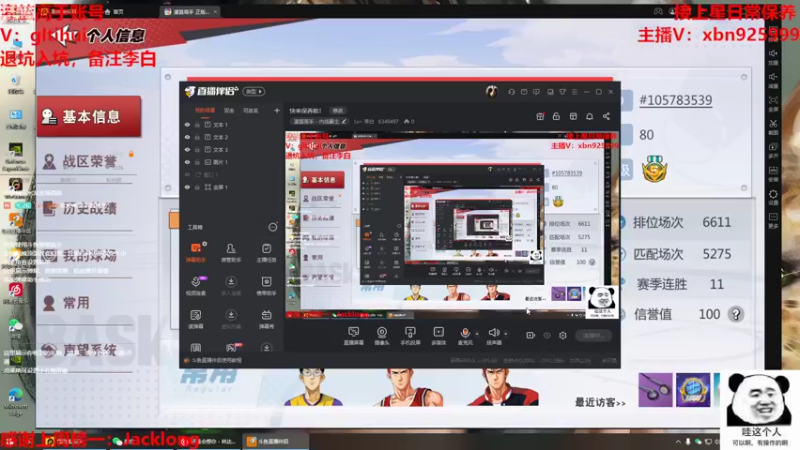
Task: Edit stream category tag with pencil
Action: pos(344,121)
